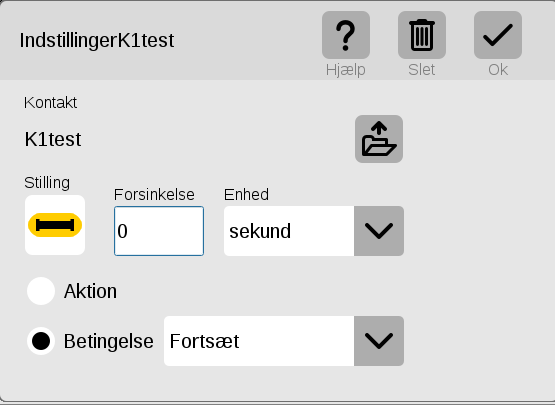Delete the entry using the trash can icon
This screenshot has width=555, height=405.
[422, 35]
